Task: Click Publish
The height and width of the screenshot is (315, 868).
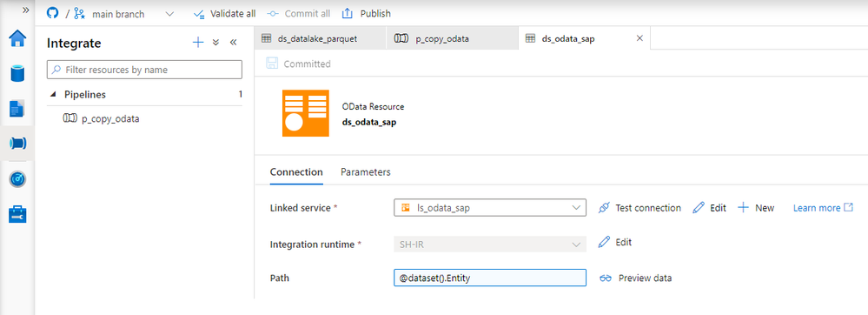Action: (367, 14)
